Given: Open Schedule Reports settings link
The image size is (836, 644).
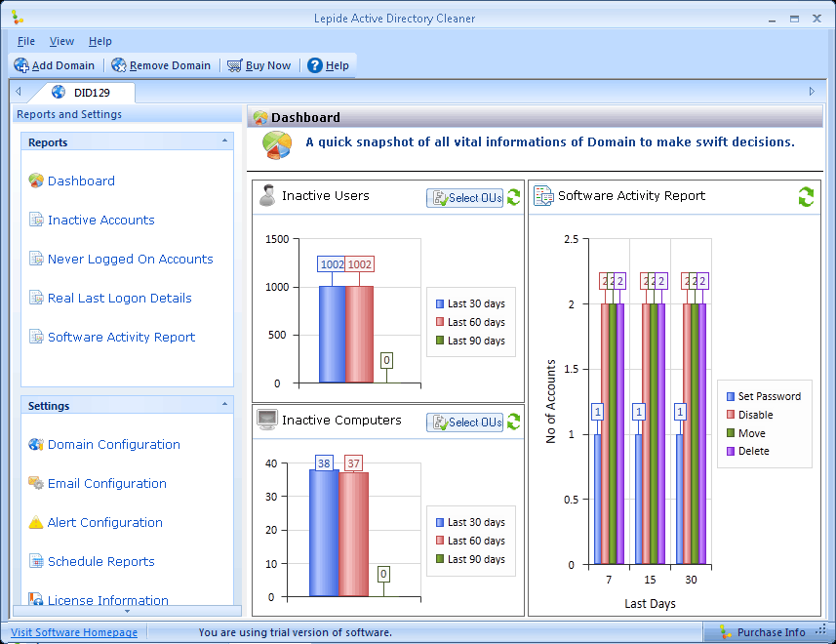Looking at the screenshot, I should tap(100, 561).
